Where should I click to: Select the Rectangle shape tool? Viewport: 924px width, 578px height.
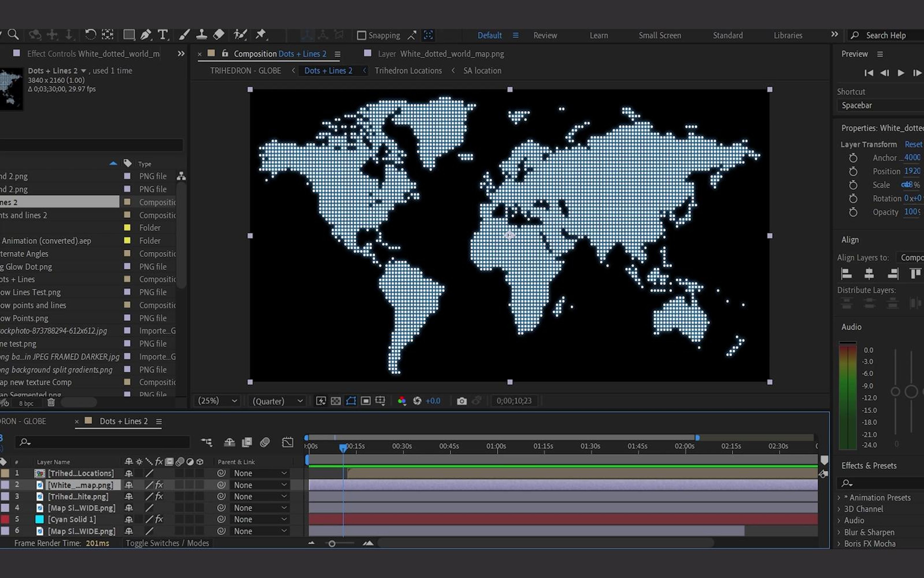pos(129,35)
